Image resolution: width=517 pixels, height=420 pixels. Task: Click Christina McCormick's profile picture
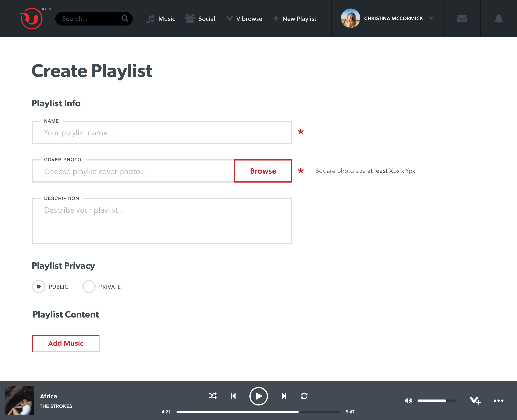click(x=350, y=18)
